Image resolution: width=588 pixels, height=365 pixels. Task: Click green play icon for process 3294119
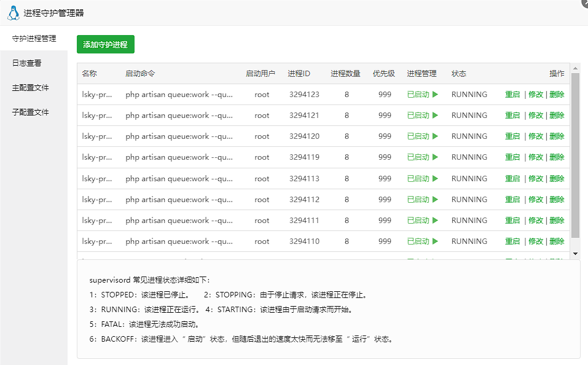pos(435,157)
